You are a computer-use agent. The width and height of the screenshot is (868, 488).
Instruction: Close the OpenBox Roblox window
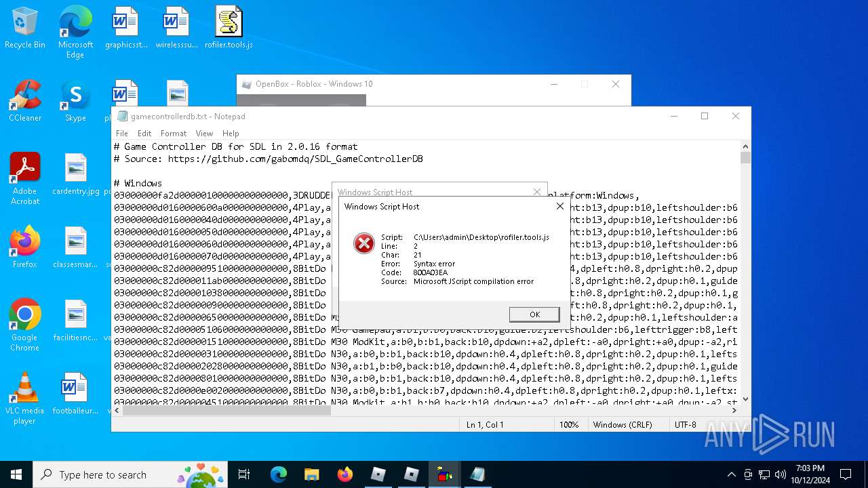(x=616, y=84)
